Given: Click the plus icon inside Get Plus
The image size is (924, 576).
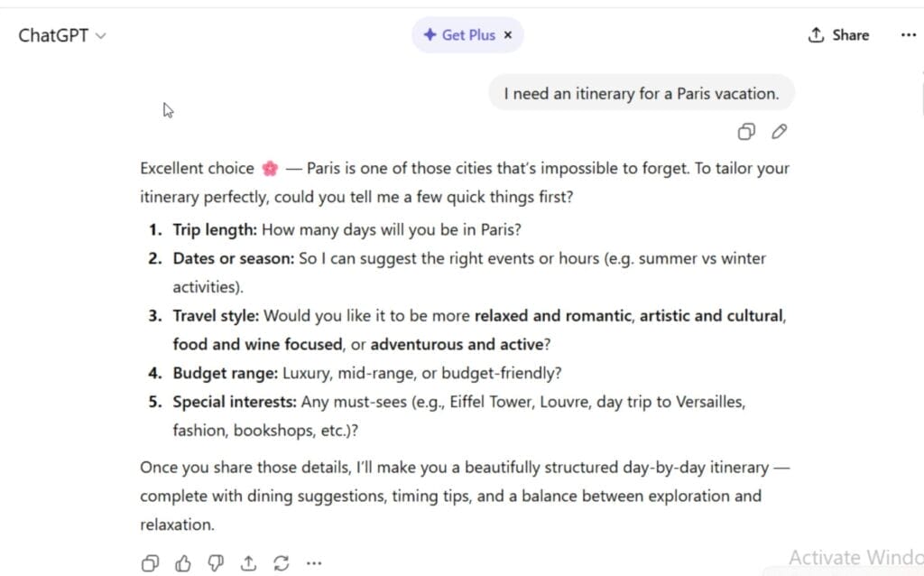Looking at the screenshot, I should [x=430, y=34].
